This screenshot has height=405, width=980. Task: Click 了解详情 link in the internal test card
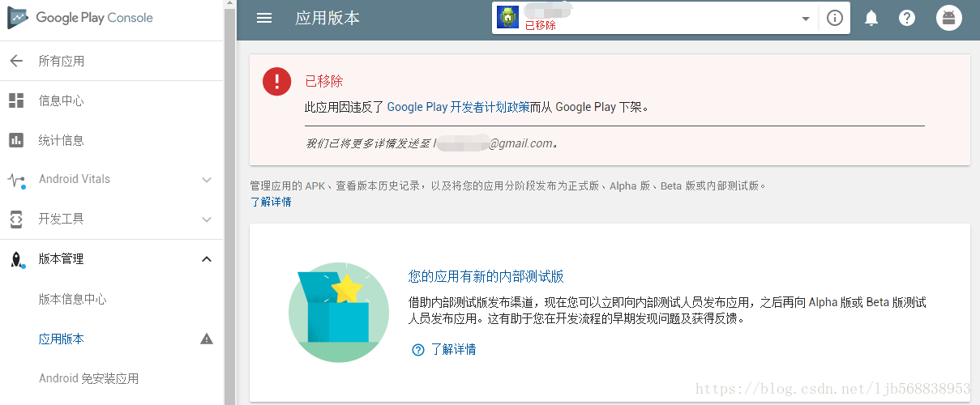pos(453,350)
